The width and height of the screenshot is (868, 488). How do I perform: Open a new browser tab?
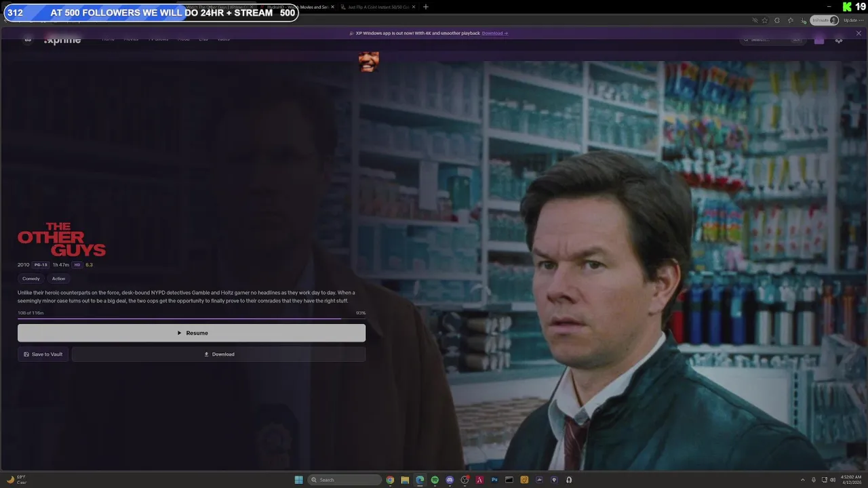click(x=426, y=7)
